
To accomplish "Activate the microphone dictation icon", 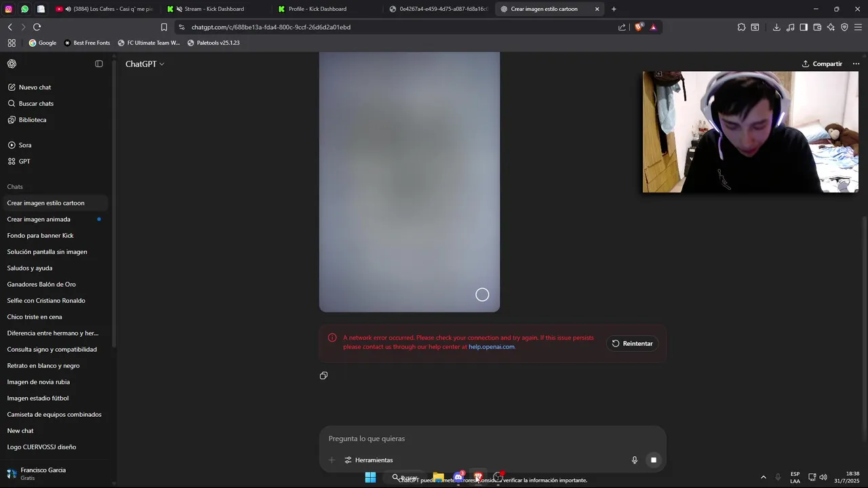I will (635, 460).
